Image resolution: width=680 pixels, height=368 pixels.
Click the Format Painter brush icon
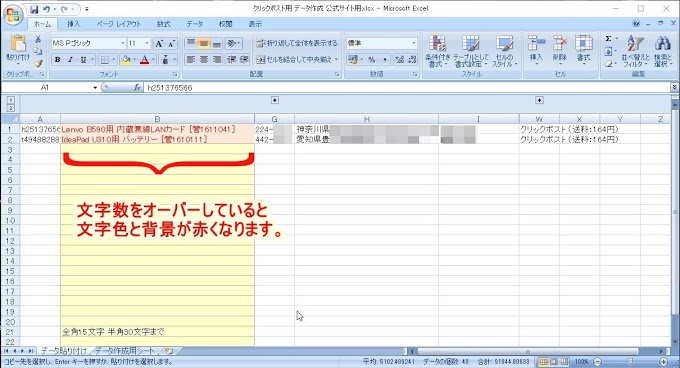click(x=38, y=64)
